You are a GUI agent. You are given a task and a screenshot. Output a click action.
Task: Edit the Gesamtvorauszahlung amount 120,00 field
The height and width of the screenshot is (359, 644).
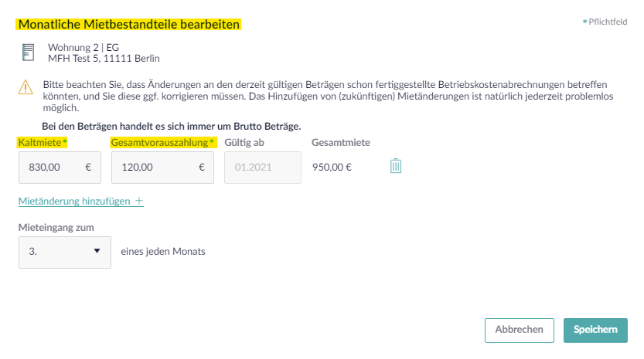pos(162,168)
